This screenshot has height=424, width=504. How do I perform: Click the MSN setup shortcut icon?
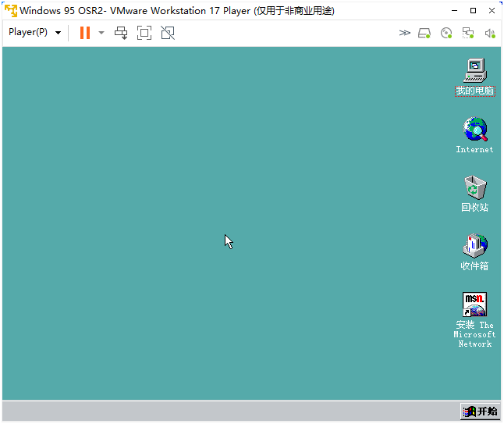point(474,305)
